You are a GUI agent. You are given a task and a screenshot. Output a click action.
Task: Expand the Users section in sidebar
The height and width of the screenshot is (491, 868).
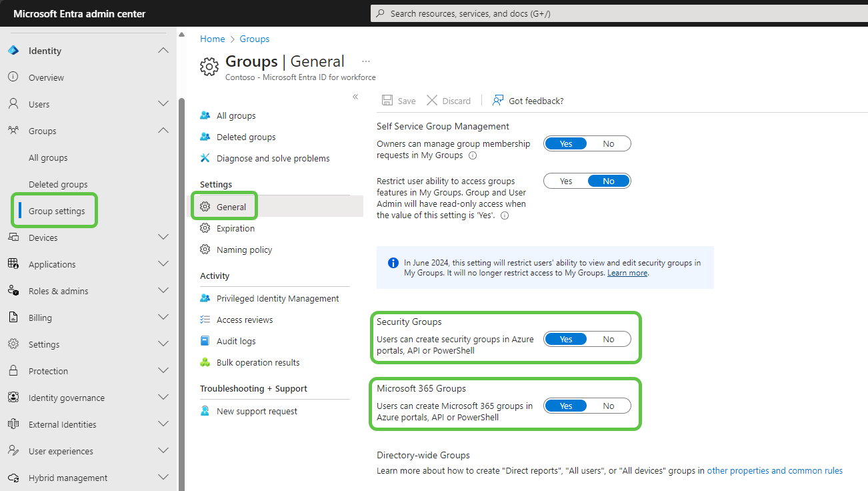click(163, 104)
